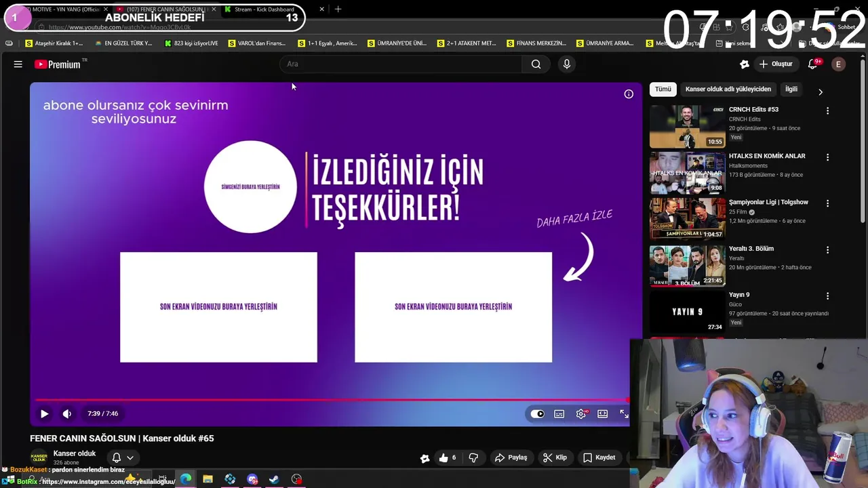The width and height of the screenshot is (868, 488).
Task: Open the options menu for HTALKS EN KOMİK ANLAR
Action: coord(827,157)
